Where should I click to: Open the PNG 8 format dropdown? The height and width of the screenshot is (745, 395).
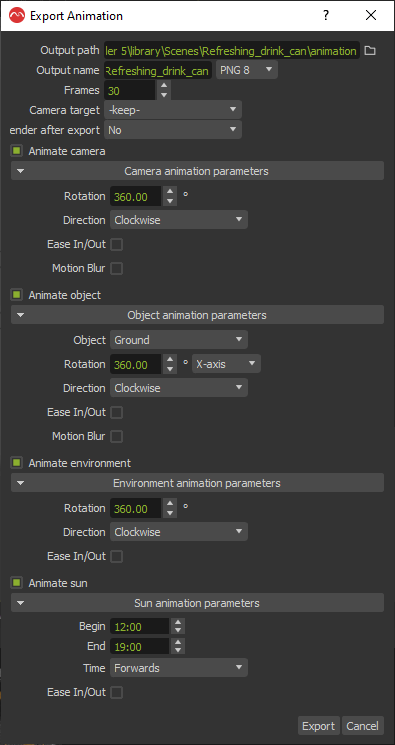[x=247, y=70]
